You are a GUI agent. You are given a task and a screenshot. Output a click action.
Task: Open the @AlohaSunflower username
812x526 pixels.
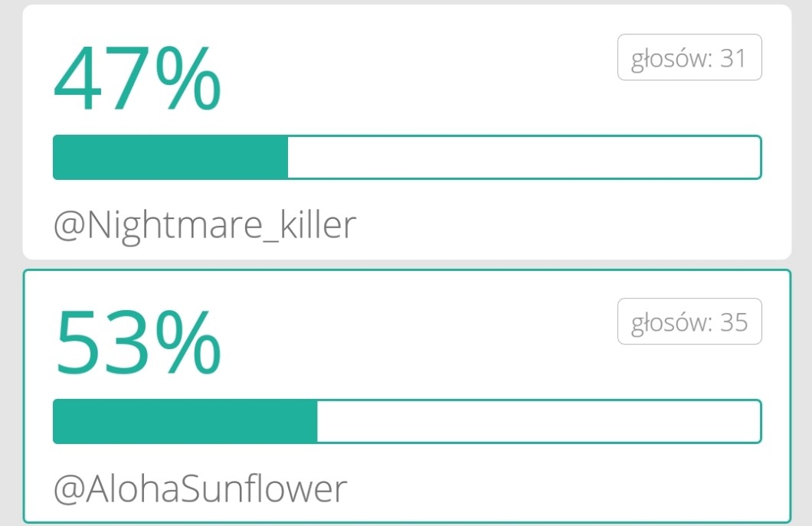point(200,488)
